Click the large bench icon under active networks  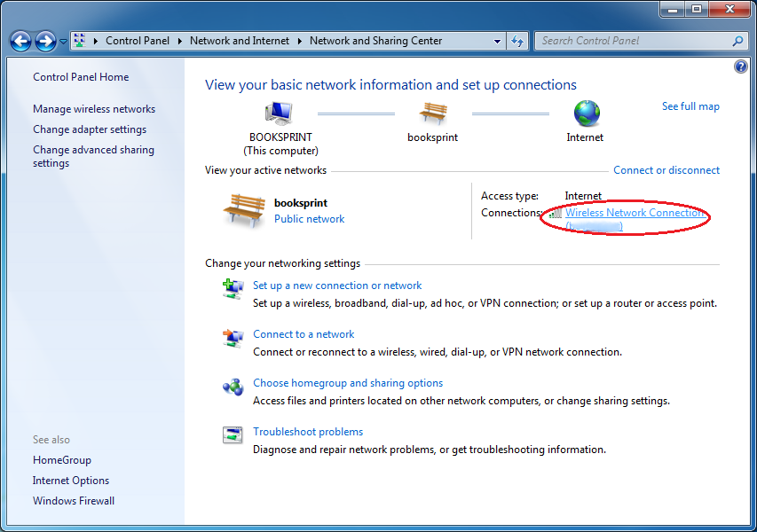244,210
